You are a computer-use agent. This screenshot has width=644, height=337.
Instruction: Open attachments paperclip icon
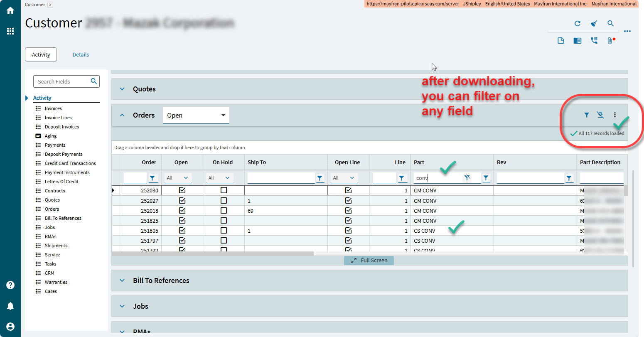click(610, 41)
